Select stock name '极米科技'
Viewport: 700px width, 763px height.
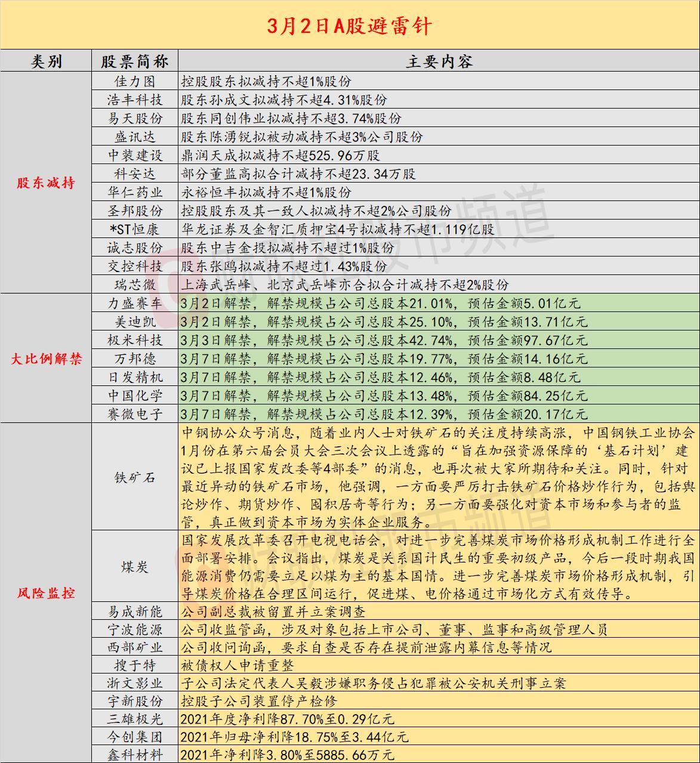(x=135, y=340)
